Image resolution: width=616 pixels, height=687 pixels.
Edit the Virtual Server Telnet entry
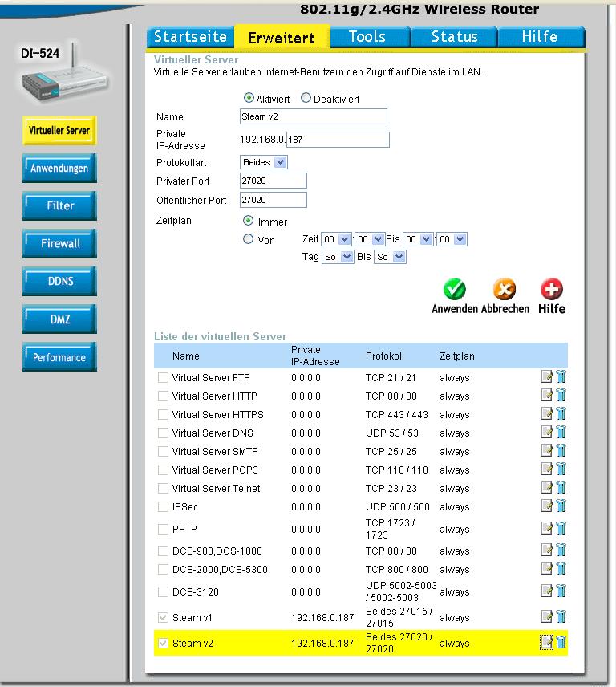click(x=546, y=487)
